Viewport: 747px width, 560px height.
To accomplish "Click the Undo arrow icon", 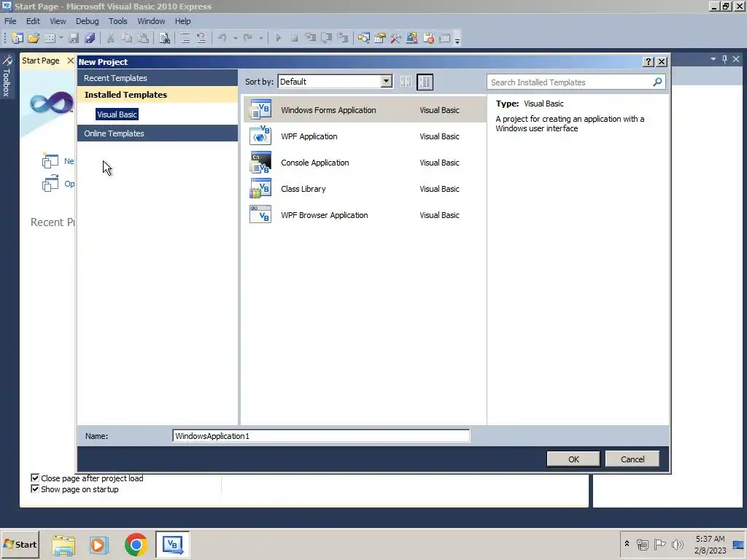I will click(222, 38).
